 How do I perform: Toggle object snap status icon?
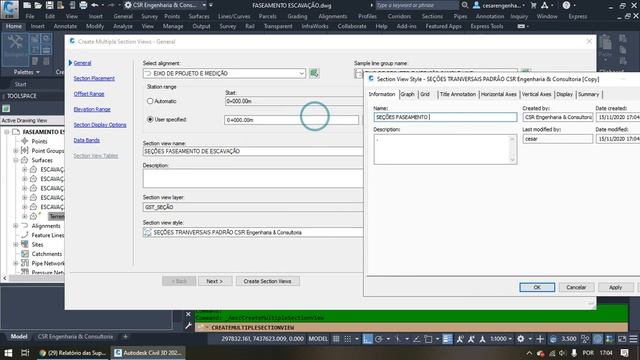[x=428, y=339]
